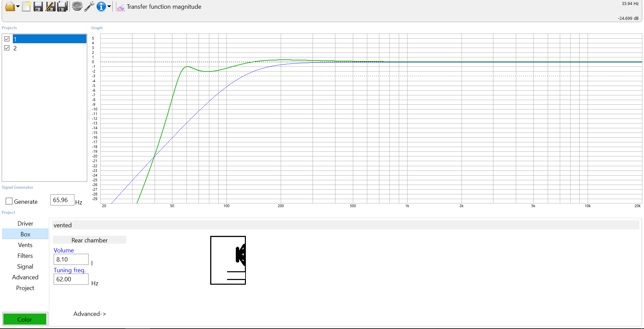Enable the Generate signal checkbox
This screenshot has width=644, height=329.
(9, 201)
